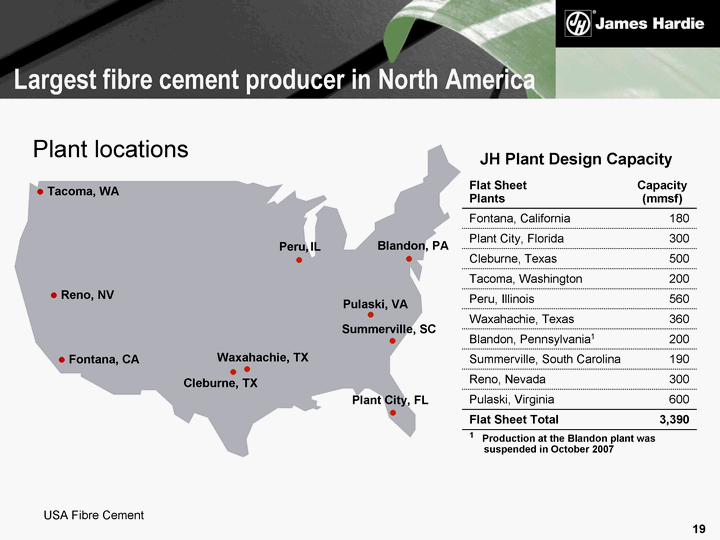Click the red dot at Blandon, PA

click(x=409, y=259)
